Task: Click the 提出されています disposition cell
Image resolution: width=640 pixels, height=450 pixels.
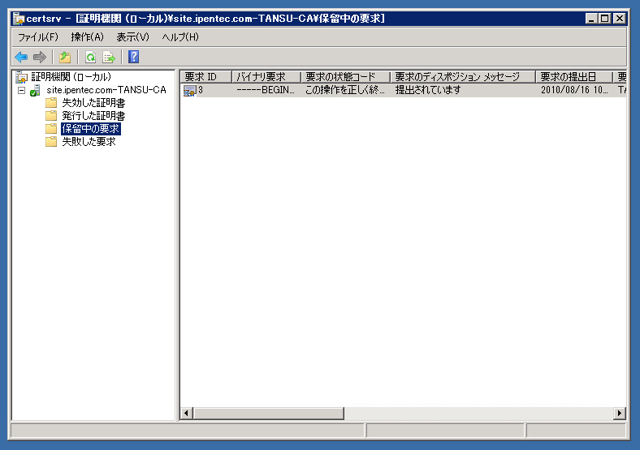Action: click(428, 90)
